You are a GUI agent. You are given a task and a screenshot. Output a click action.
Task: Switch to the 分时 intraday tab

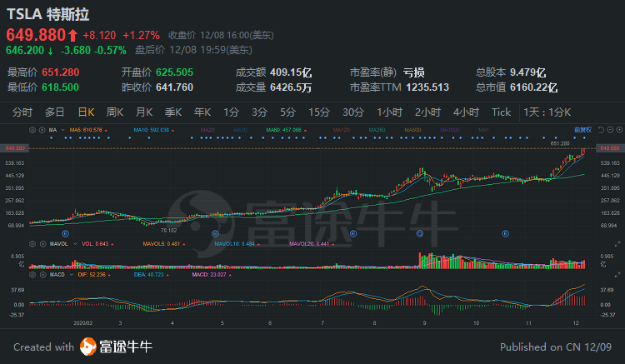coord(22,112)
